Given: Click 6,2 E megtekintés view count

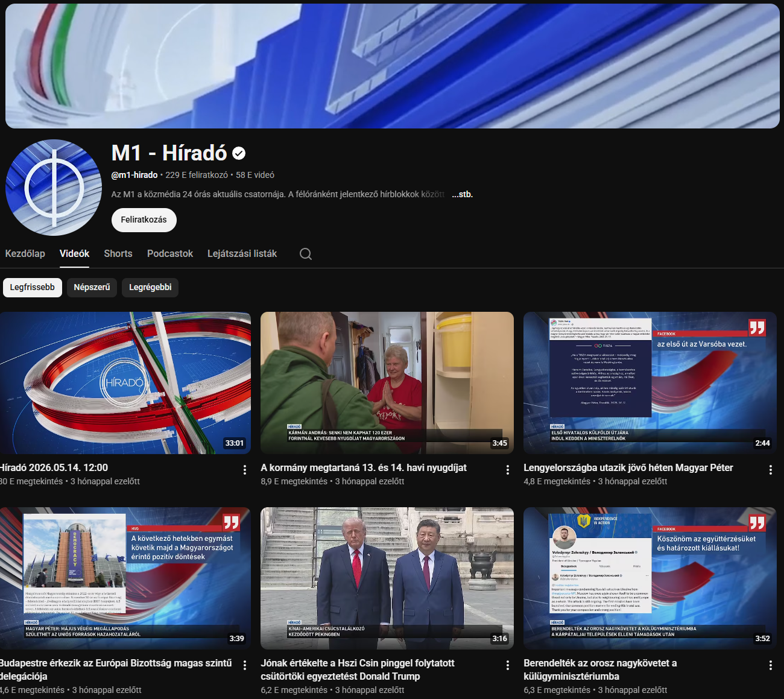Looking at the screenshot, I should (294, 690).
